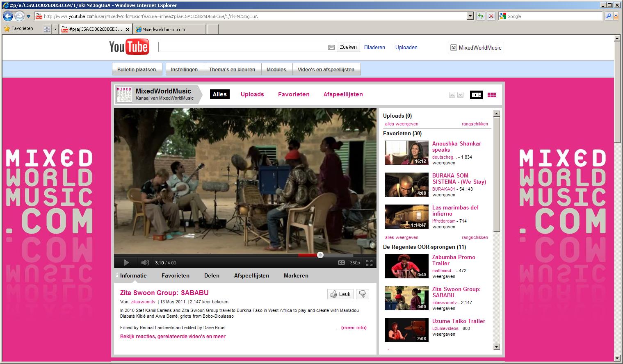Click the Zoeken search button
This screenshot has height=364, width=623.
[348, 47]
